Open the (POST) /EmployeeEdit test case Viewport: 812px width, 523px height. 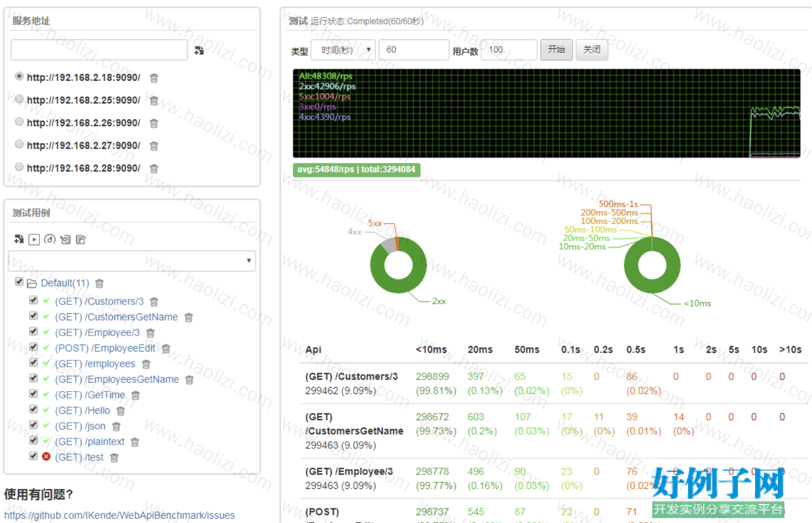105,348
